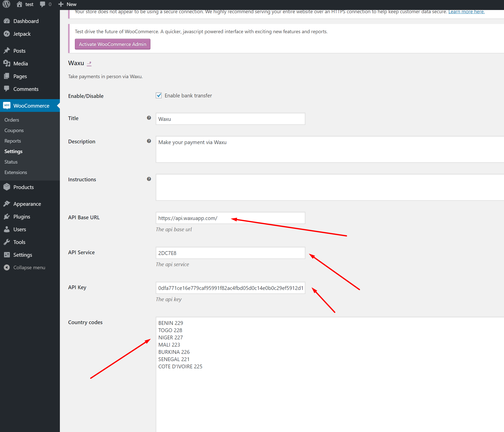The height and width of the screenshot is (432, 504).
Task: Click the New label in the admin bar
Action: (x=72, y=4)
